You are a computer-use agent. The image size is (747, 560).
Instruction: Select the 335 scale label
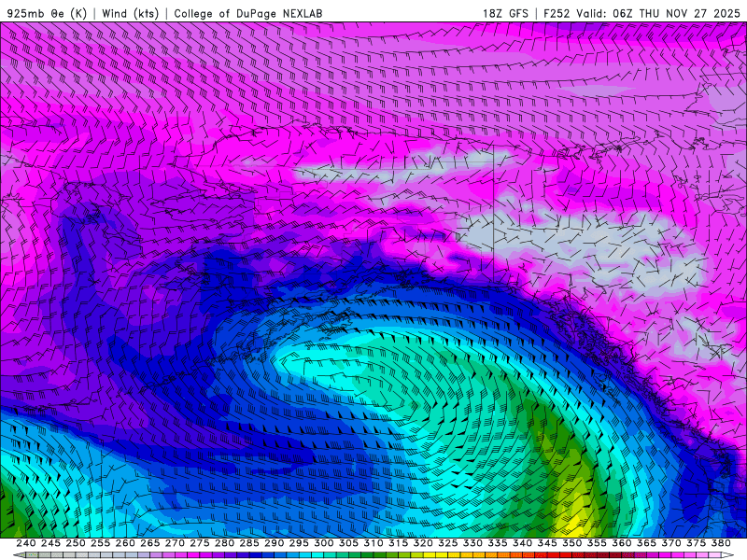point(498,543)
